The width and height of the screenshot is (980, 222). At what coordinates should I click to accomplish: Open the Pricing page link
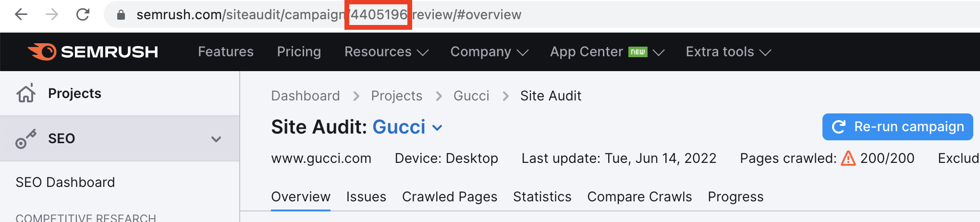(x=299, y=51)
